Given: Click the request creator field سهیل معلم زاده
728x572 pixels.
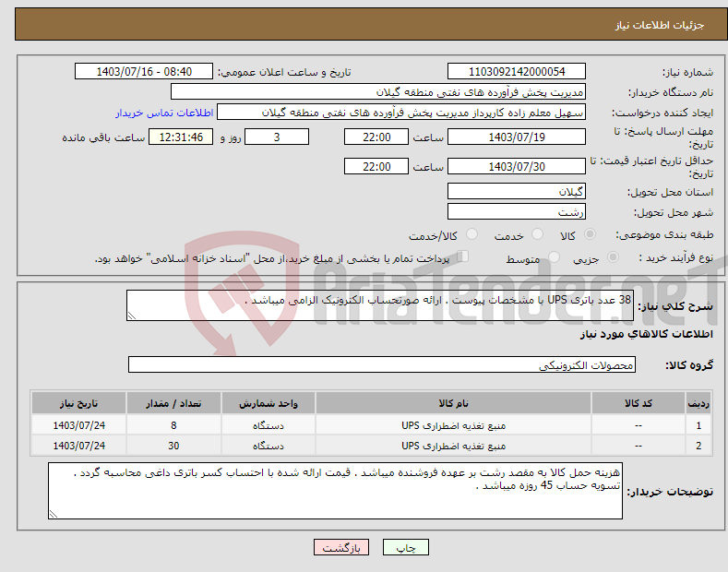Looking at the screenshot, I should click(401, 113).
